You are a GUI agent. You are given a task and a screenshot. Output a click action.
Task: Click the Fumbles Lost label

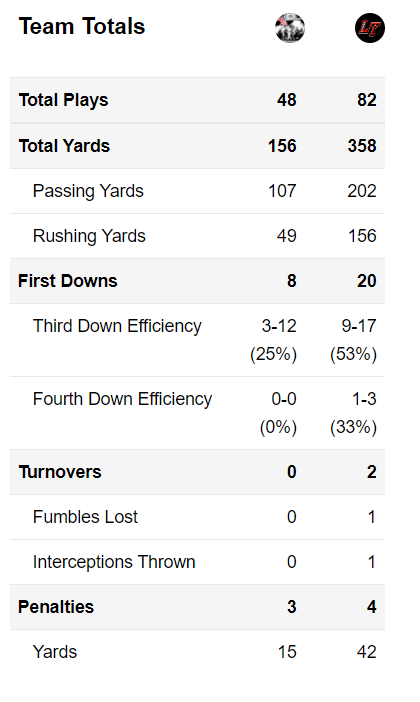tap(86, 517)
